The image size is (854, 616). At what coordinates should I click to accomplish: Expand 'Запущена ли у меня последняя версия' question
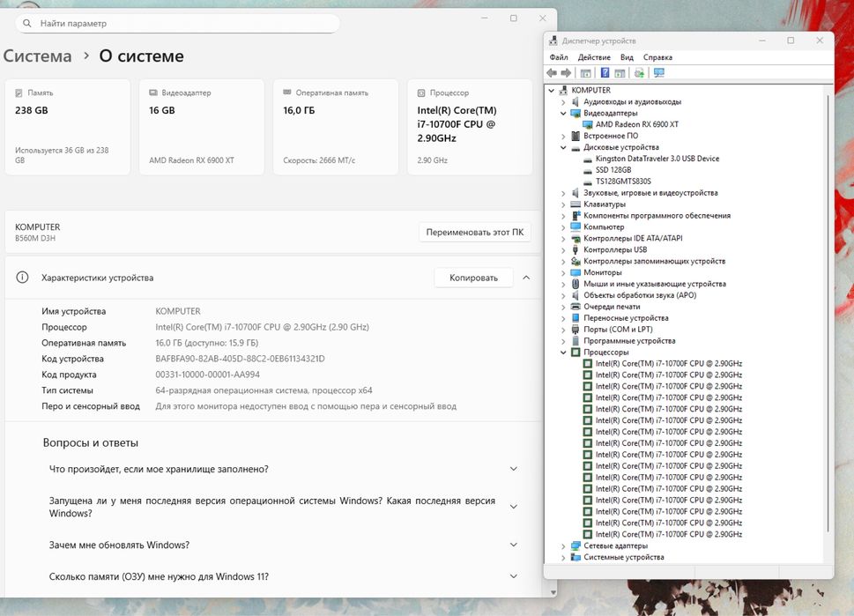513,507
